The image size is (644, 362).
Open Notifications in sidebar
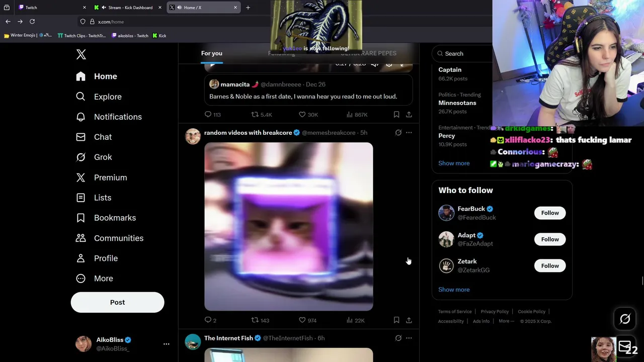click(x=109, y=117)
